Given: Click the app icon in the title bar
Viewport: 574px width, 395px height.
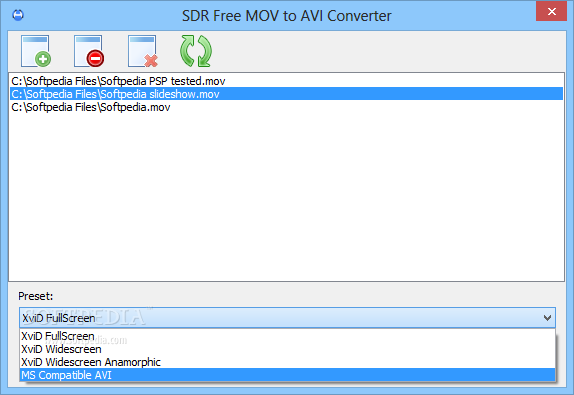Looking at the screenshot, I should pos(18,15).
